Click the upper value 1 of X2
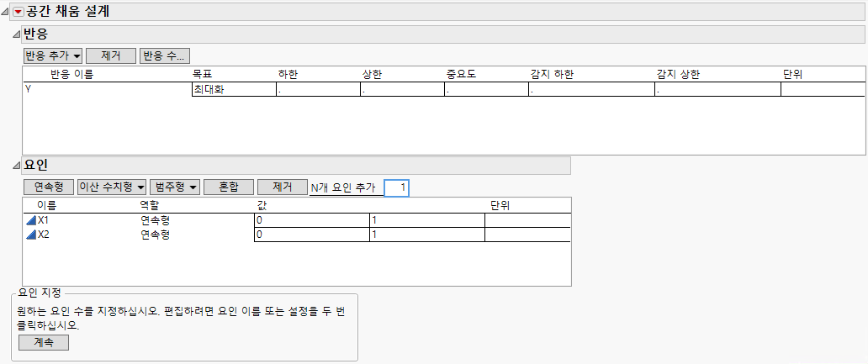This screenshot has width=868, height=364. pos(427,235)
